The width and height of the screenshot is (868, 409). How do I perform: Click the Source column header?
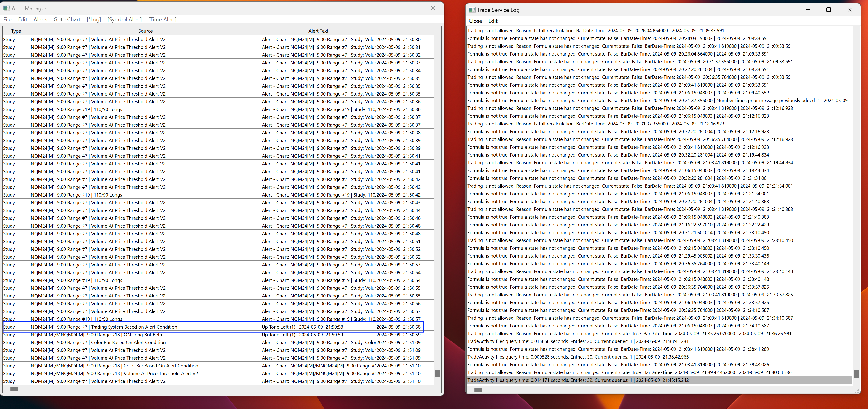click(145, 31)
